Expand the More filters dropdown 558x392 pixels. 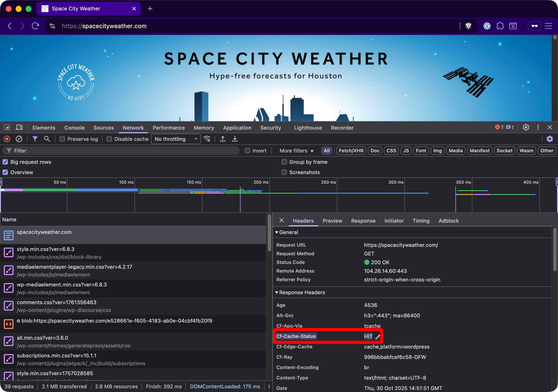(x=296, y=151)
